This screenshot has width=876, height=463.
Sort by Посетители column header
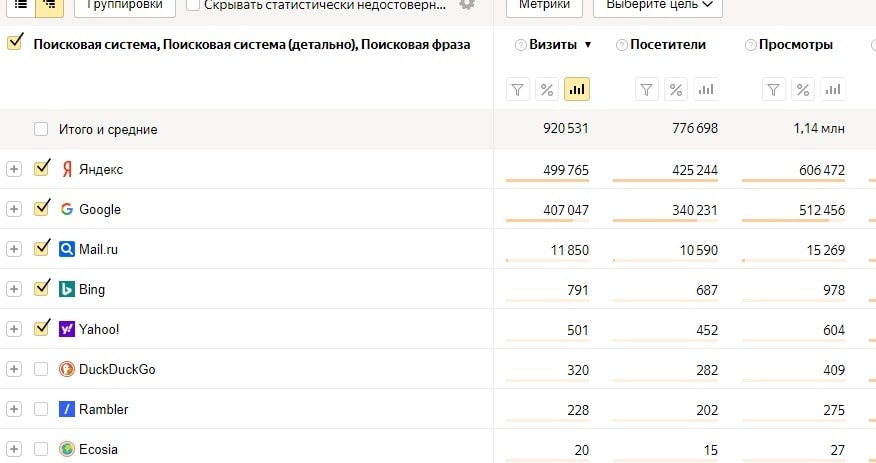[668, 45]
